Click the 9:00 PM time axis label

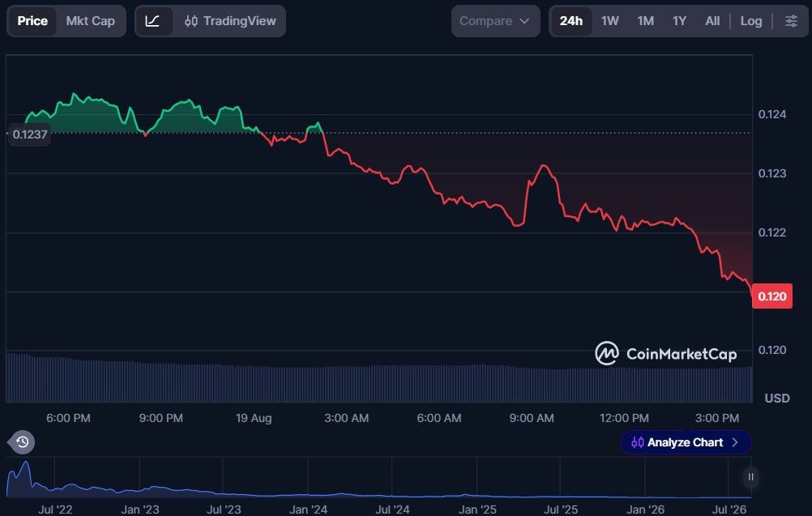pos(161,418)
